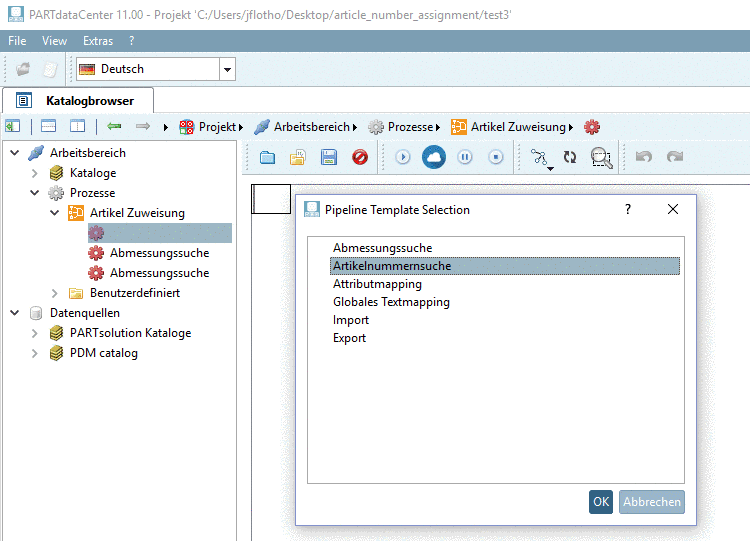Collapse the Datenquellen tree node
Image resolution: width=750 pixels, height=541 pixels.
(15, 313)
